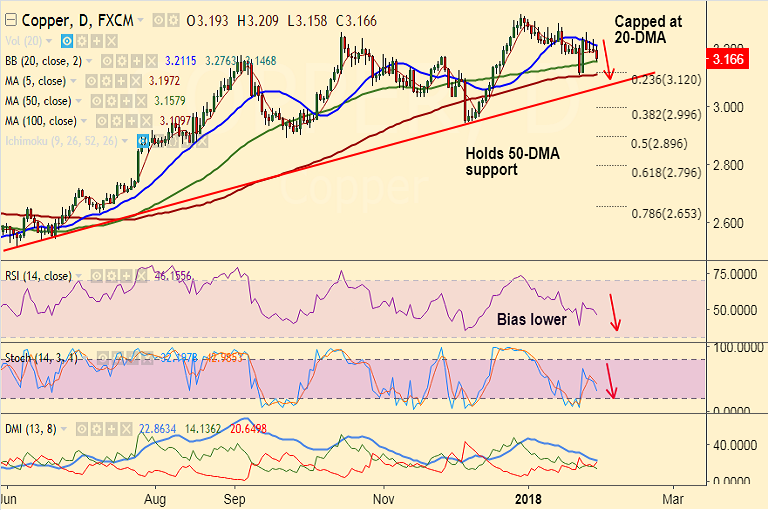Expand the MA (100, close) dropdown arrow

[84, 121]
